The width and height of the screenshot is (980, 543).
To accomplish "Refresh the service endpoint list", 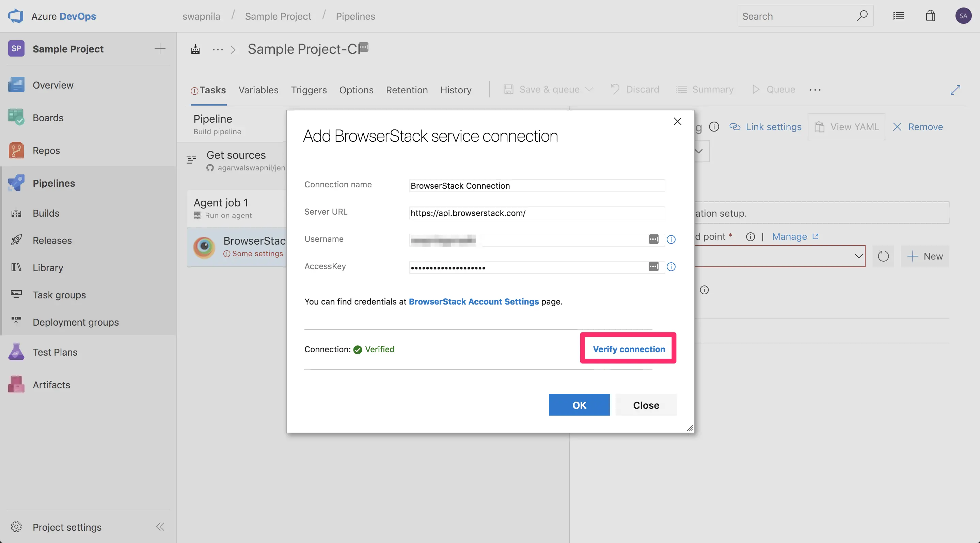I will [883, 257].
